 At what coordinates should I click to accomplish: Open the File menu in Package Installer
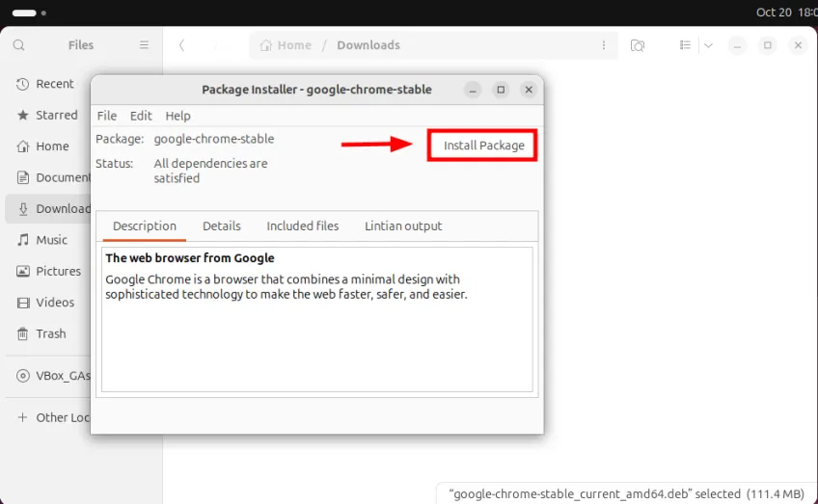pyautogui.click(x=107, y=116)
